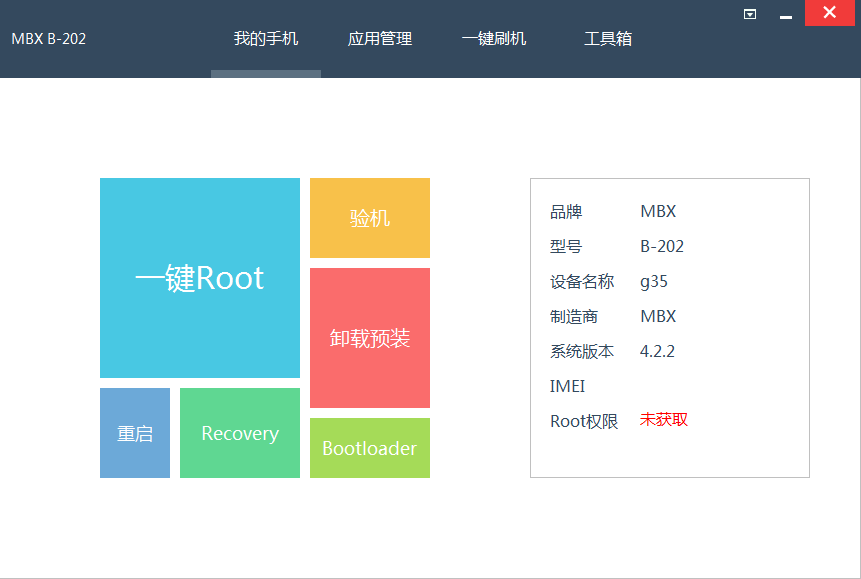Select the 4.2.2 system version value
This screenshot has width=861, height=579.
point(658,352)
